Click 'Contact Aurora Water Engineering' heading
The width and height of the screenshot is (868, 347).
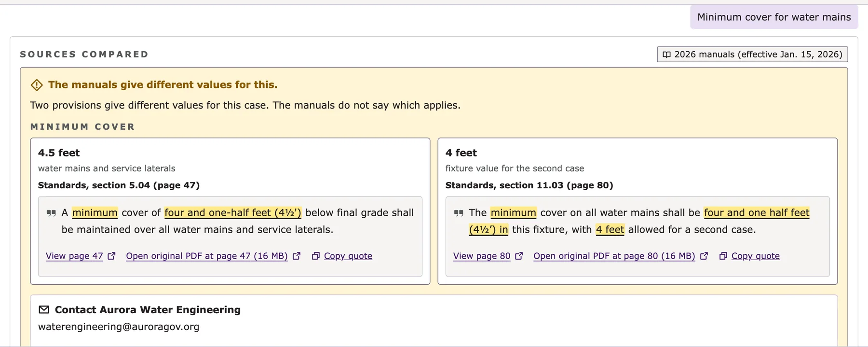point(148,310)
